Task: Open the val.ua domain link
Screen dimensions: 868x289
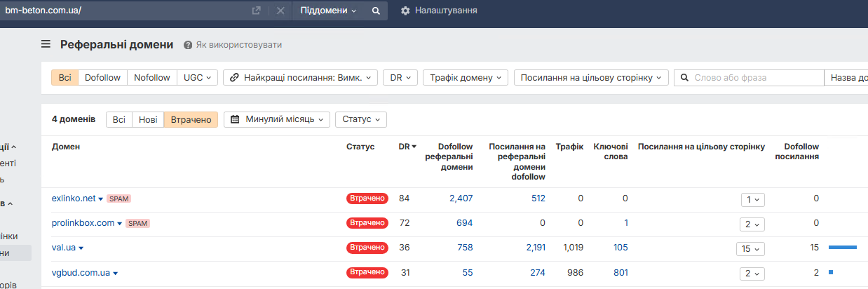Action: [64, 248]
